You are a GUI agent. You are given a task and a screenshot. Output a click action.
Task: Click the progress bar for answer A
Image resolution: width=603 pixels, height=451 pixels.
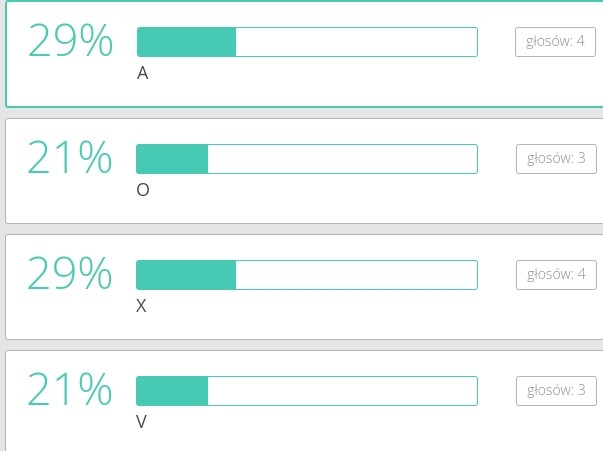pyautogui.click(x=307, y=42)
